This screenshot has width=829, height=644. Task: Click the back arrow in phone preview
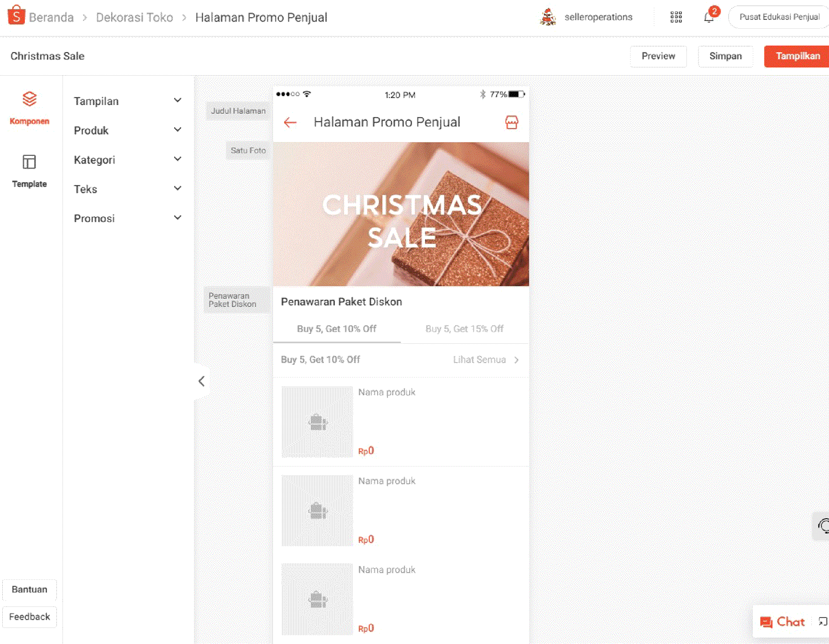point(290,123)
